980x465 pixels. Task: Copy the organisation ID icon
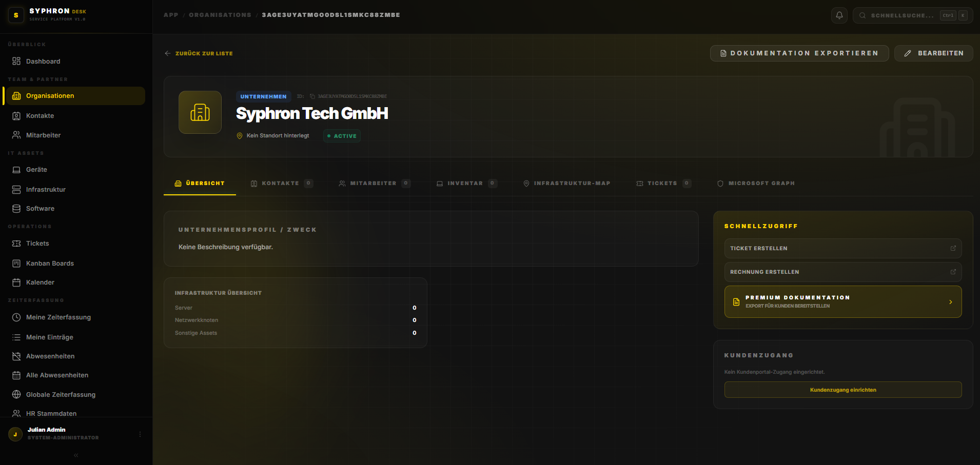pyautogui.click(x=312, y=96)
